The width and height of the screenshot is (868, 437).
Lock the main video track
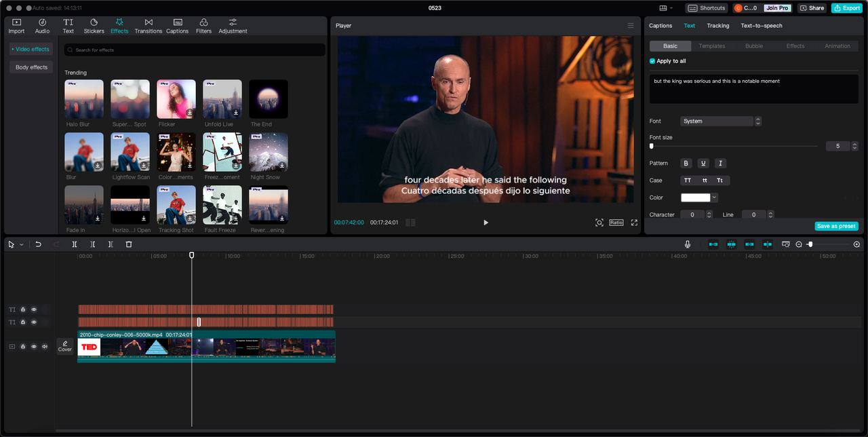click(x=22, y=347)
